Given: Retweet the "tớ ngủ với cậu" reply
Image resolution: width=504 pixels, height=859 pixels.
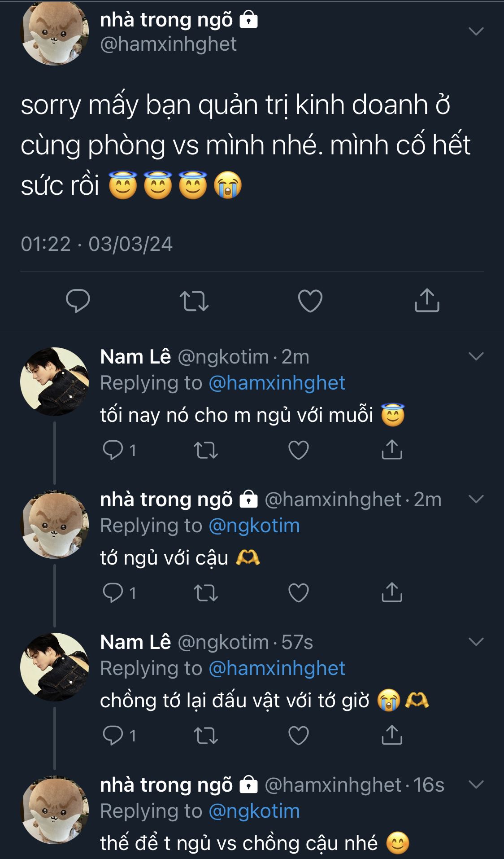Looking at the screenshot, I should coord(206,593).
